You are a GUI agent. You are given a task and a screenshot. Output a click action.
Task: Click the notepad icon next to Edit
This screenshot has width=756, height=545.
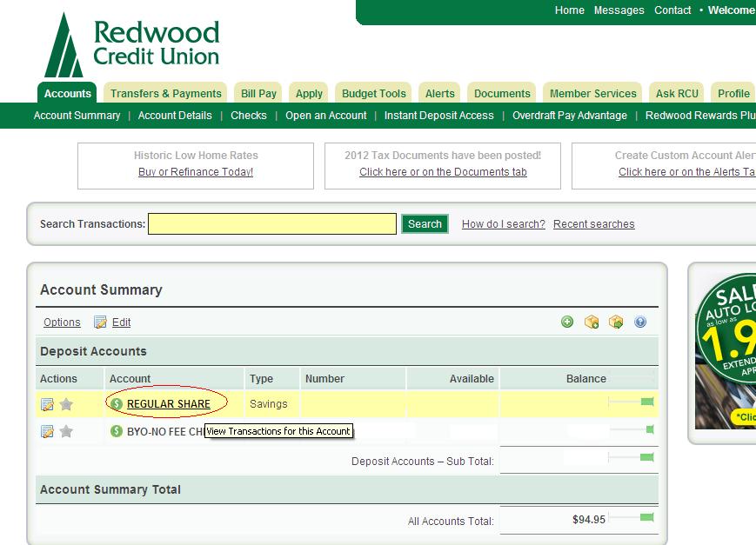point(100,322)
